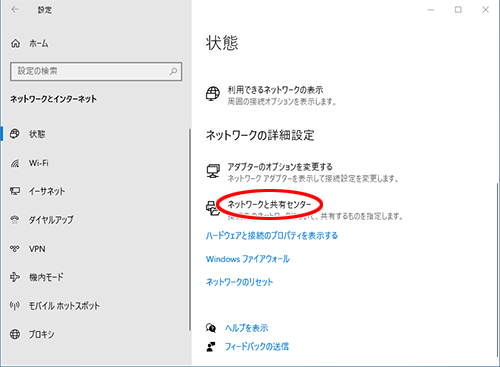Click the 状態 page title
The width and height of the screenshot is (500, 367).
coord(222,43)
